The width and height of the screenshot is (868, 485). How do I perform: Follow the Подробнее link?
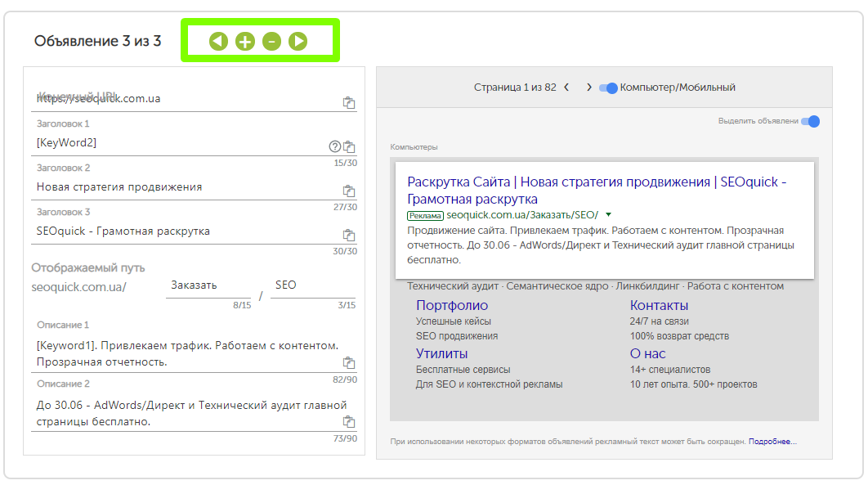[x=773, y=442]
